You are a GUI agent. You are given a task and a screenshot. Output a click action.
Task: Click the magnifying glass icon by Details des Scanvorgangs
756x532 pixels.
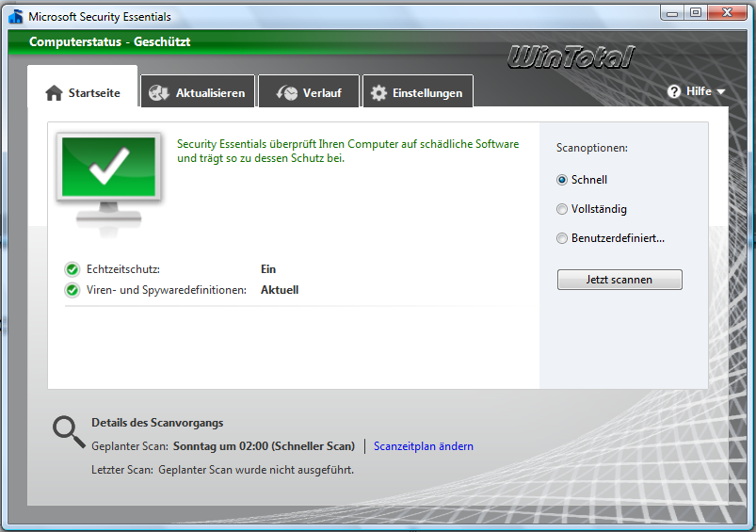pos(69,432)
